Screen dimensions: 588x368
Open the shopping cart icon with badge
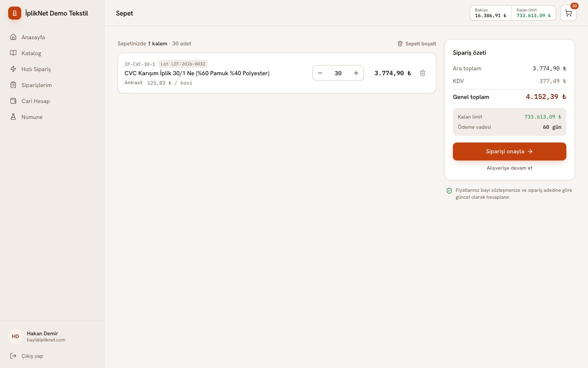568,13
